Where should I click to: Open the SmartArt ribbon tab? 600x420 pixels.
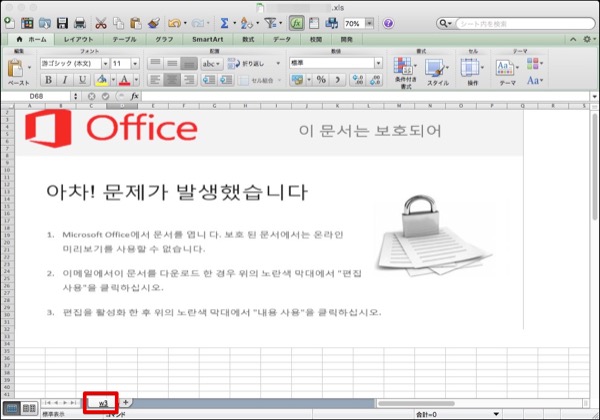coord(207,39)
